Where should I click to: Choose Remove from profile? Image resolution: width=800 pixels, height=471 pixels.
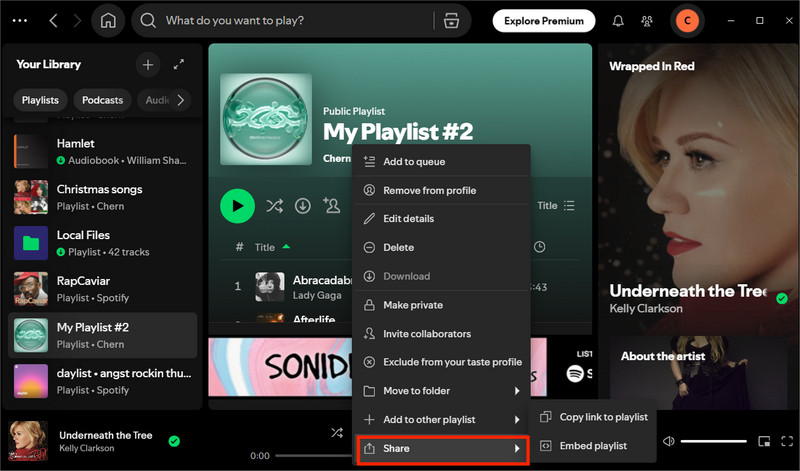pyautogui.click(x=442, y=190)
